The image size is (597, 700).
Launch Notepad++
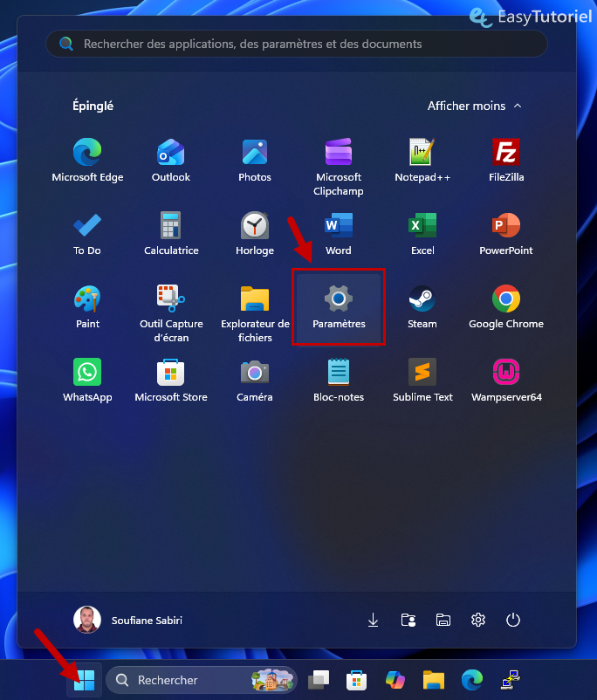(x=422, y=161)
